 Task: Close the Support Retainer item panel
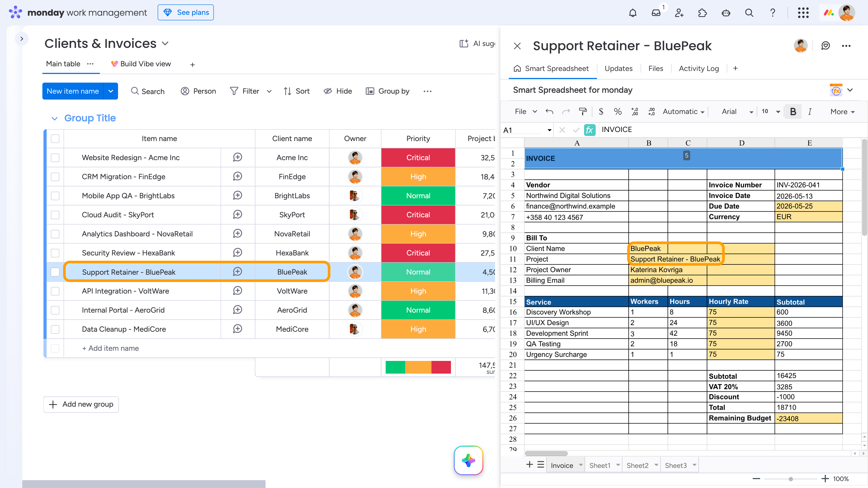click(x=517, y=46)
